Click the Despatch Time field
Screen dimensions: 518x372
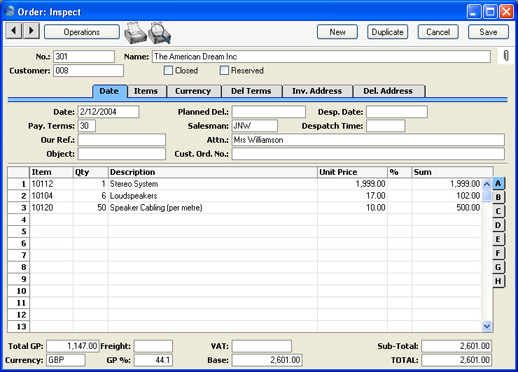coord(386,126)
